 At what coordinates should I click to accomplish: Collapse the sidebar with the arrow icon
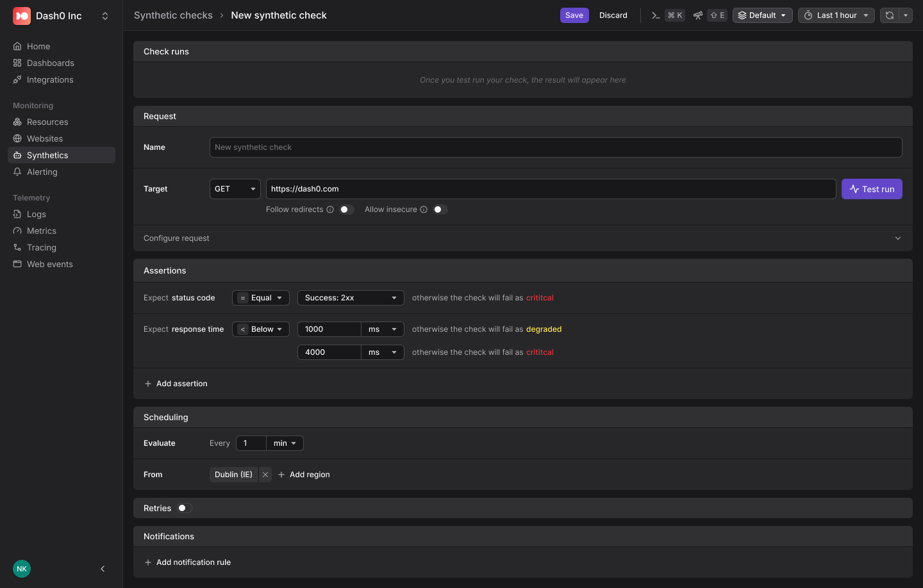pos(103,569)
